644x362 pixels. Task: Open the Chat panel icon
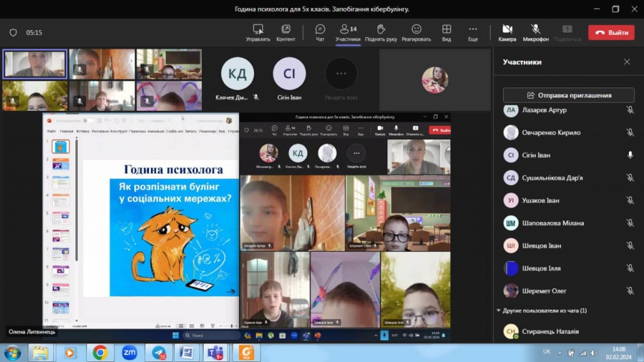tap(320, 30)
